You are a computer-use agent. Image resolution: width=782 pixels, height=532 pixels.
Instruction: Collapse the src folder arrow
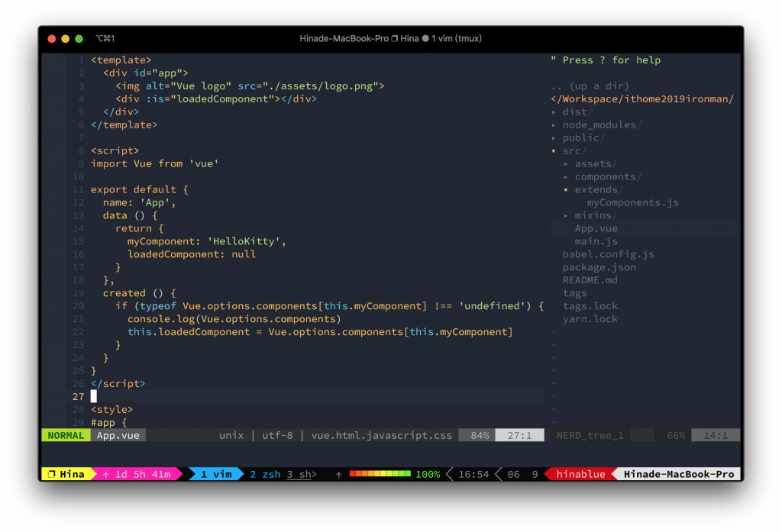click(554, 151)
